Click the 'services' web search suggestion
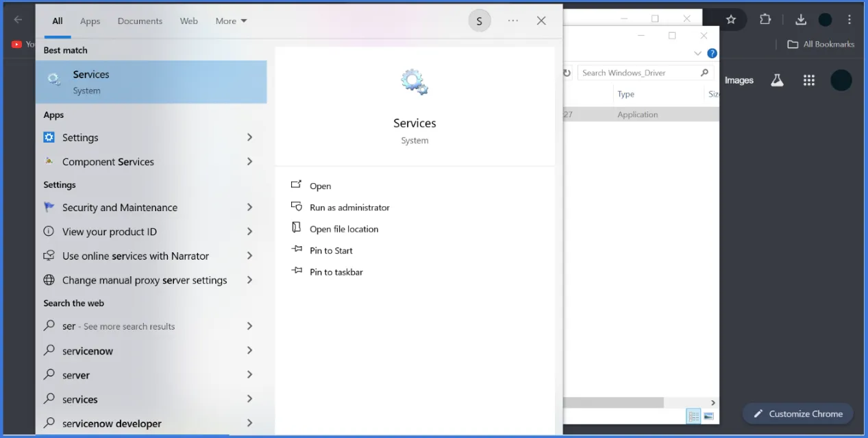The height and width of the screenshot is (438, 868). [79, 399]
